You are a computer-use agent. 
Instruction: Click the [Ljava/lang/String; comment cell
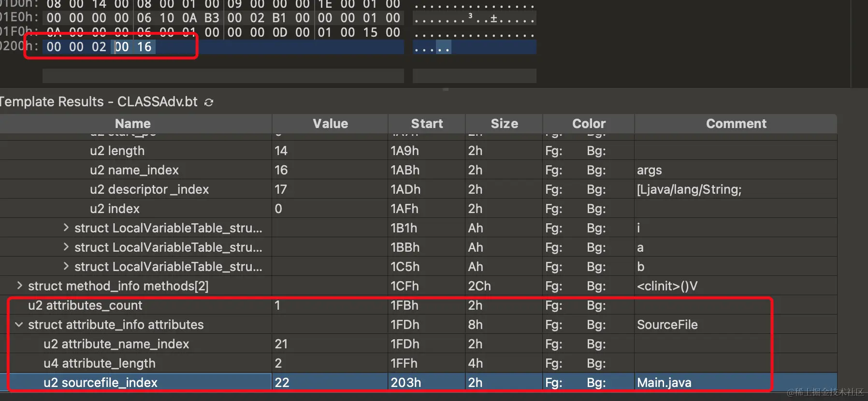(689, 189)
